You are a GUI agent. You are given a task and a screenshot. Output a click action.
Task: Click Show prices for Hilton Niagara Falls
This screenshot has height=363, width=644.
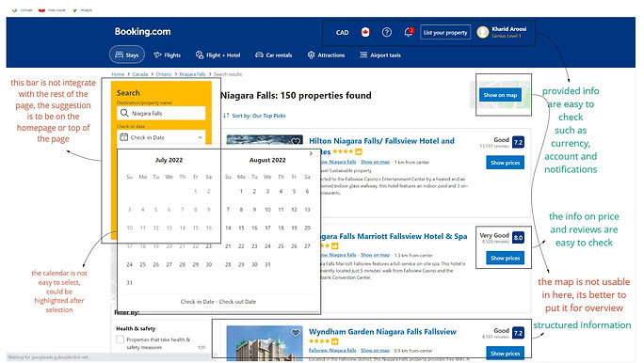pos(505,163)
